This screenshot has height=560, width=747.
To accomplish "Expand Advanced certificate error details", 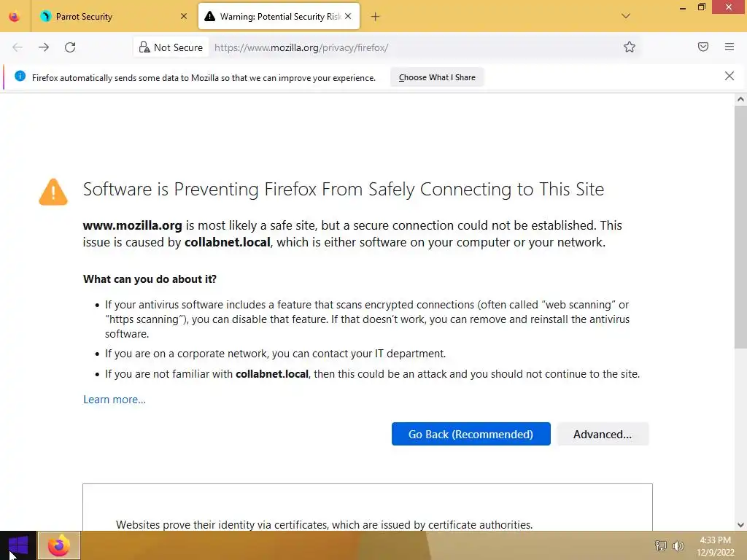I will click(x=602, y=434).
